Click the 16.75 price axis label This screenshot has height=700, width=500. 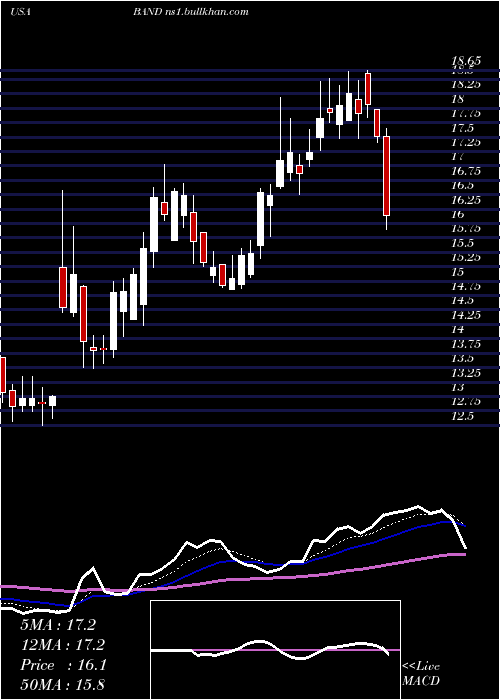coord(466,171)
